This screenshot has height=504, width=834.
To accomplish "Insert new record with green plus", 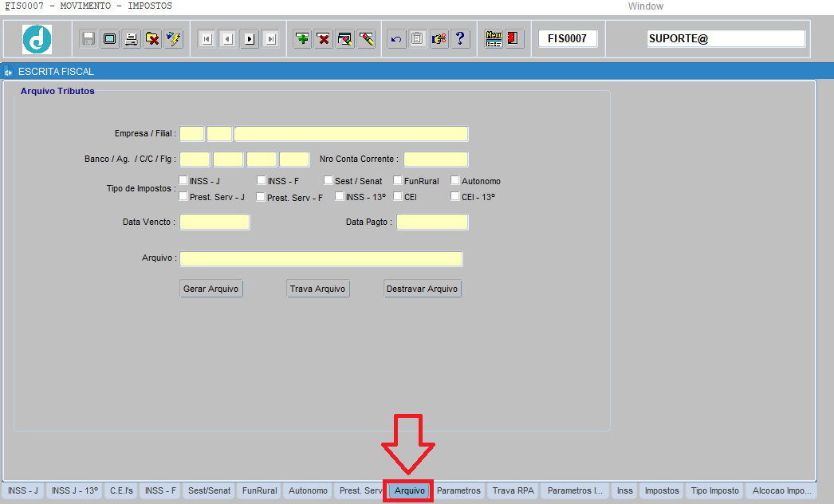I will pos(302,39).
